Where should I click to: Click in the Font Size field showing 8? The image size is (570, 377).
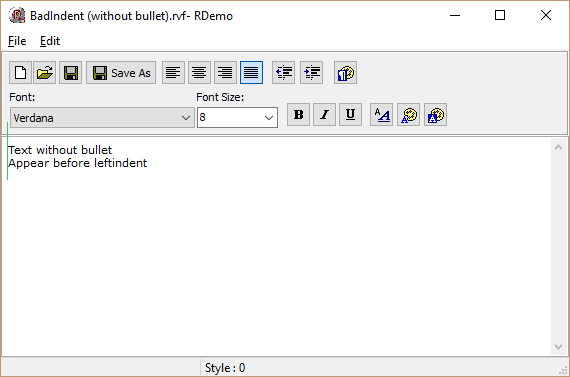click(230, 117)
